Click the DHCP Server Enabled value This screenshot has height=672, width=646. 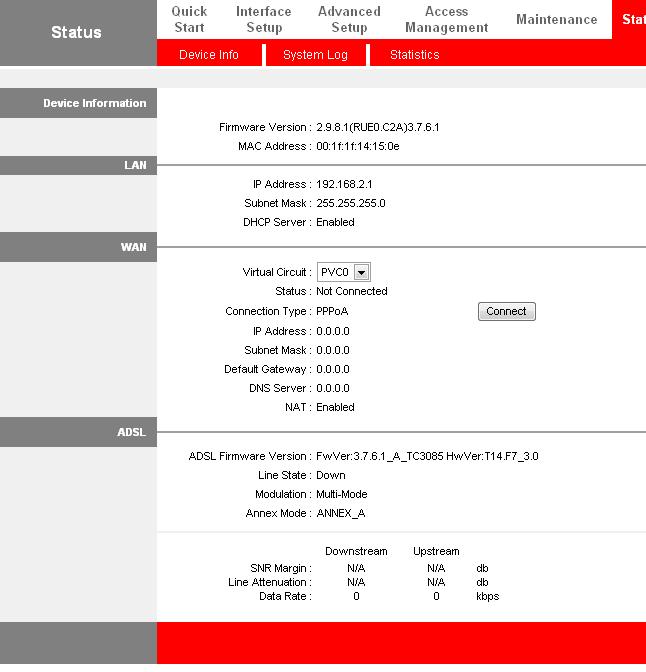pos(335,222)
